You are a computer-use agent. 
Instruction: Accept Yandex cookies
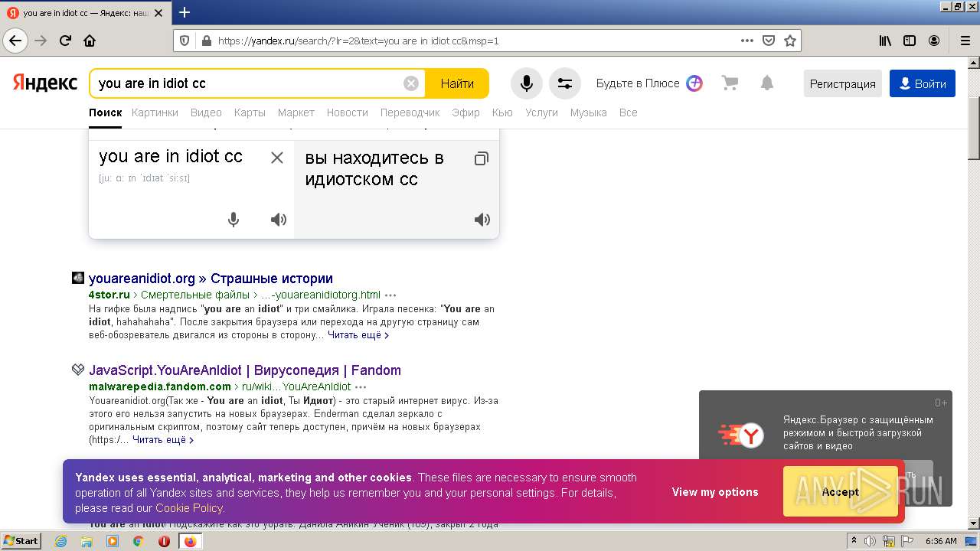[x=840, y=492]
